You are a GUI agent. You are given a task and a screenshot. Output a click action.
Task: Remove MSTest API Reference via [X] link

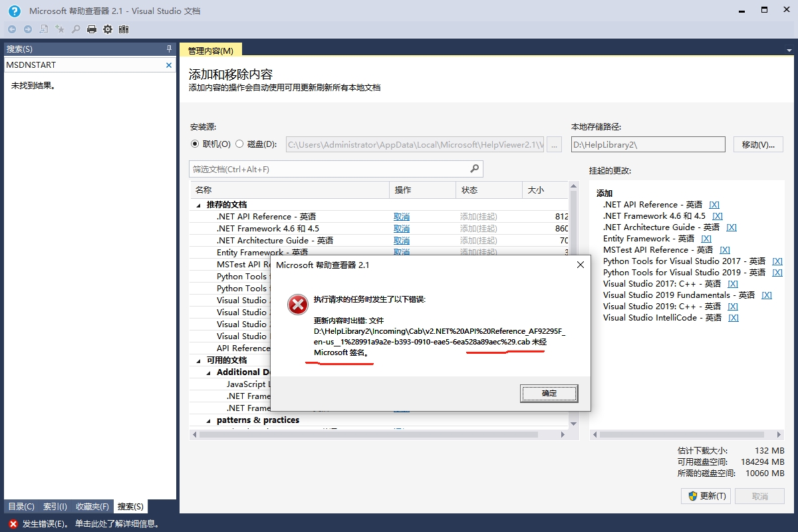point(725,250)
